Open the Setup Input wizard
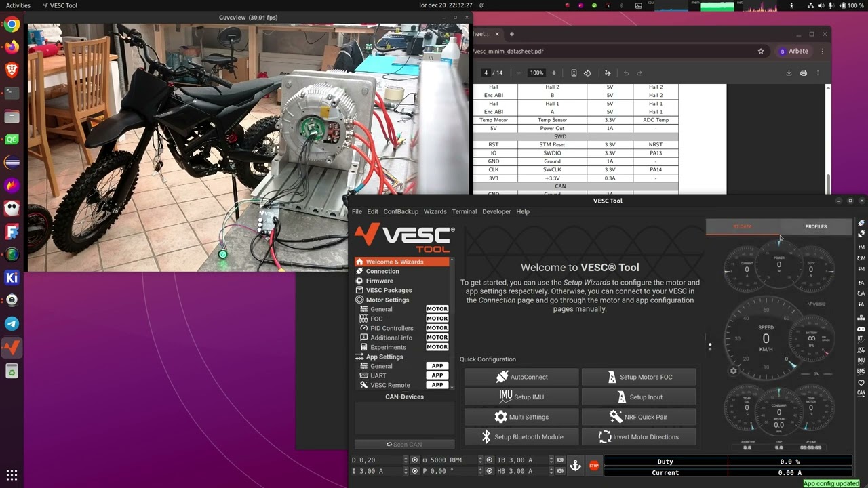The image size is (868, 488). (639, 397)
